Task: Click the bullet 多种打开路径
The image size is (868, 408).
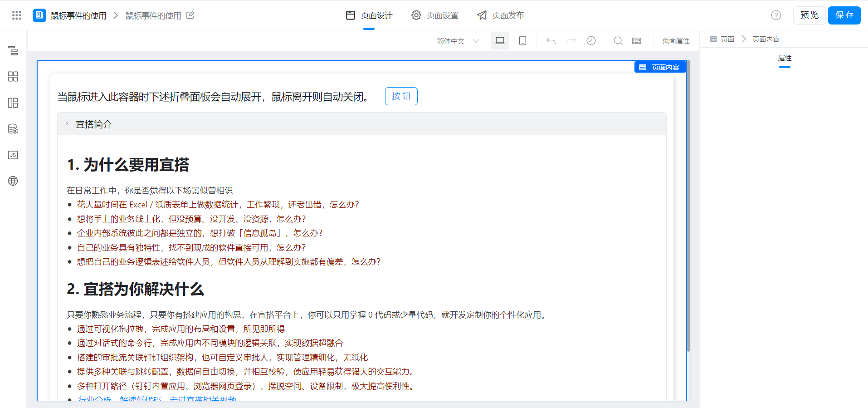Action: [245, 386]
